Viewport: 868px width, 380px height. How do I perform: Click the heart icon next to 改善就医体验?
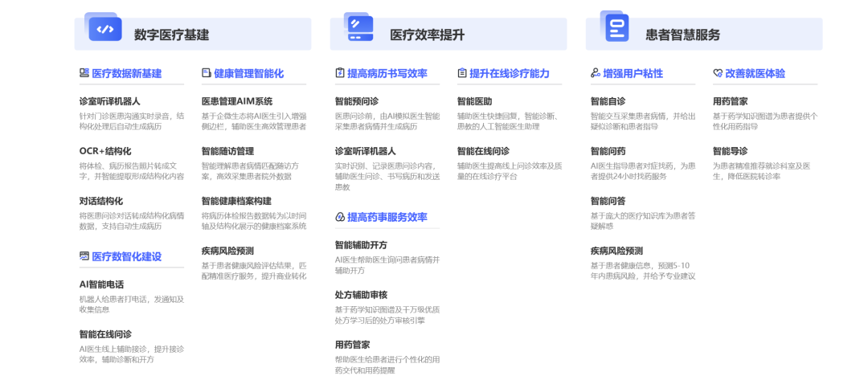coord(718,73)
